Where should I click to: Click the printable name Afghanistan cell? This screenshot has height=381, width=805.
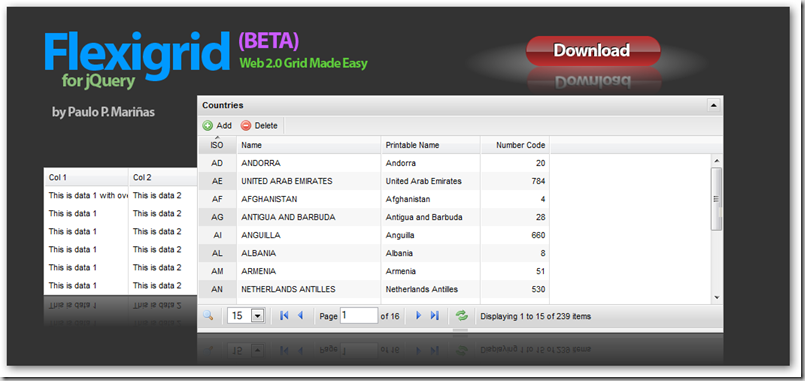pos(430,199)
